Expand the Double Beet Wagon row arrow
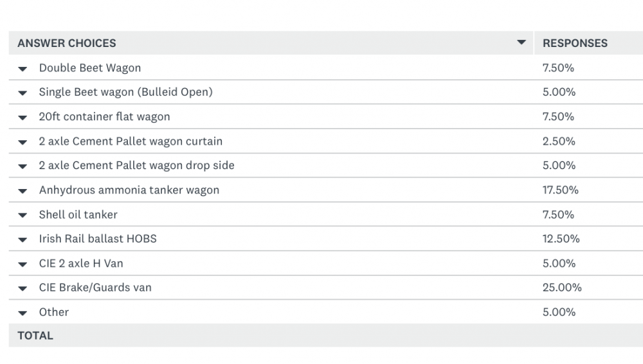643x364 pixels. tap(23, 69)
